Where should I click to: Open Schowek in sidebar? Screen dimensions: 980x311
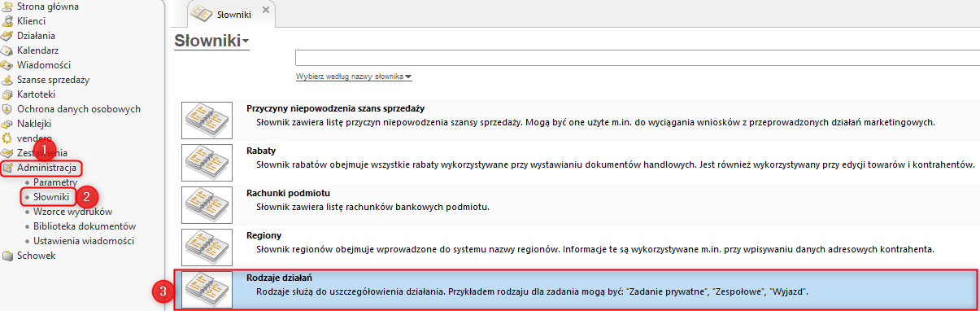point(37,255)
